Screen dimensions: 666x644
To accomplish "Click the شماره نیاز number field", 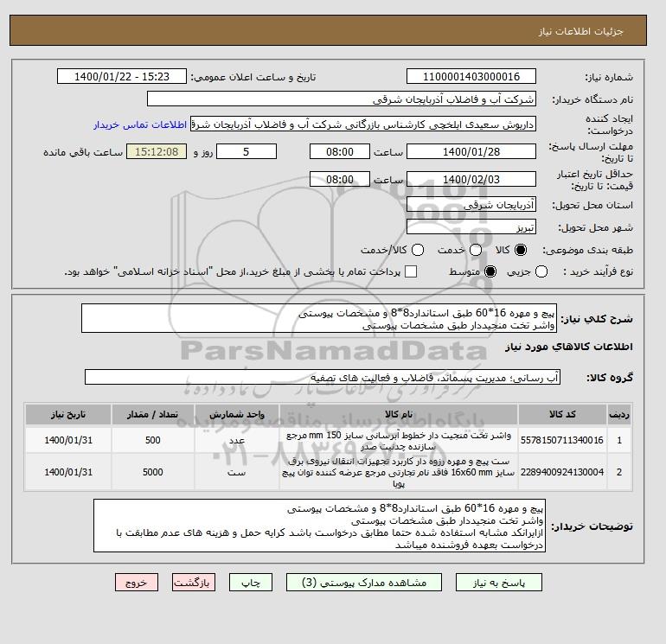I will coord(471,76).
